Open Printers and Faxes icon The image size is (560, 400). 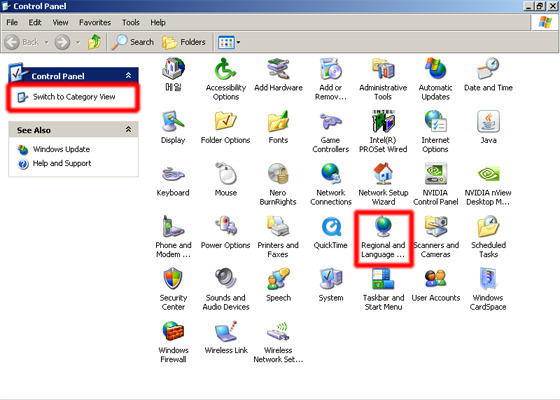[278, 236]
